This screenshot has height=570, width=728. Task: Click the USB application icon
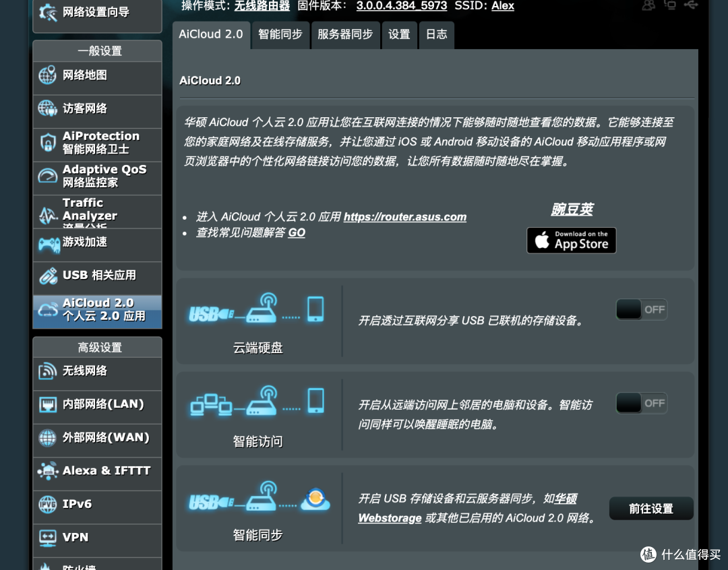(48, 276)
